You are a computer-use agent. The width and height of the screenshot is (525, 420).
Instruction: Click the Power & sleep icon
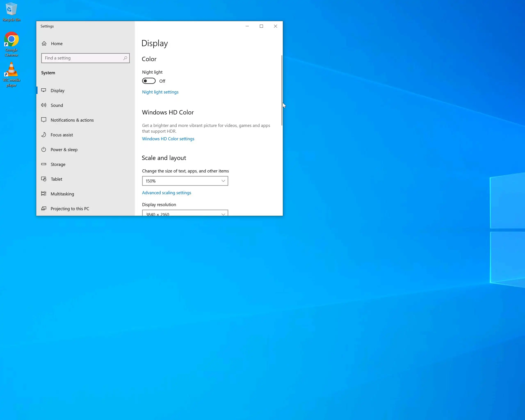44,150
